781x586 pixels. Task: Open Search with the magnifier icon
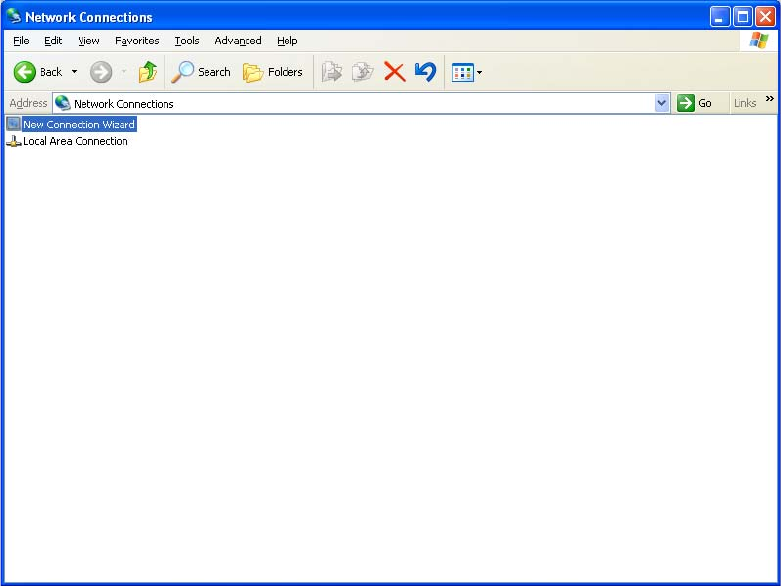[x=201, y=72]
